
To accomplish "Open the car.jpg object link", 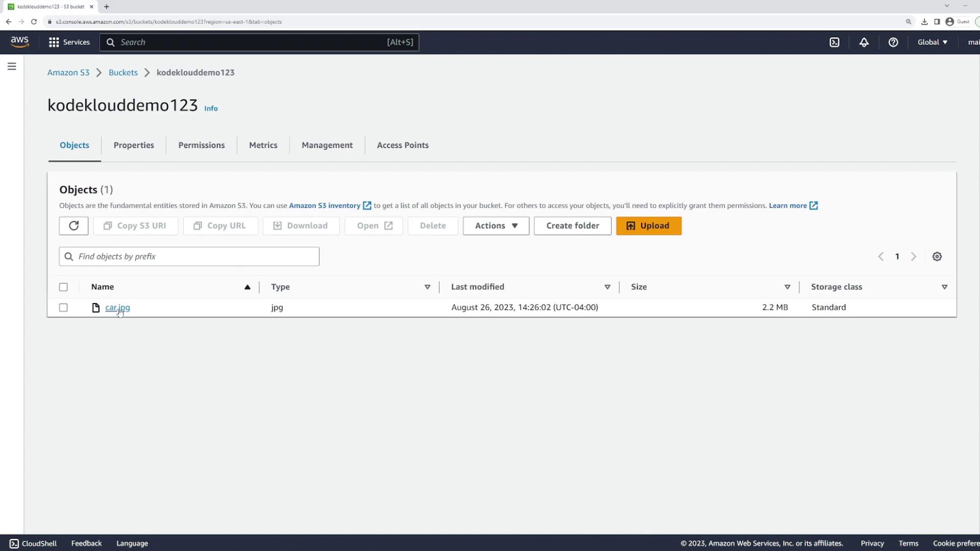I will point(117,307).
